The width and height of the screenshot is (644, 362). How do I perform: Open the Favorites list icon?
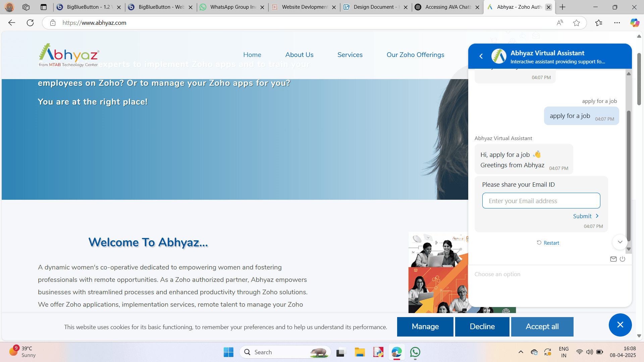click(599, 23)
